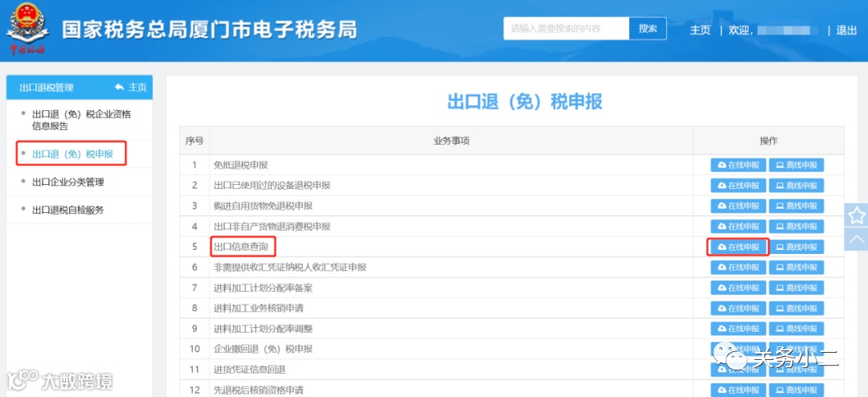Click 在线申报 for 非需提供收汇凭证纳税人收汇凭证申报
868x397 pixels.
[x=739, y=268]
